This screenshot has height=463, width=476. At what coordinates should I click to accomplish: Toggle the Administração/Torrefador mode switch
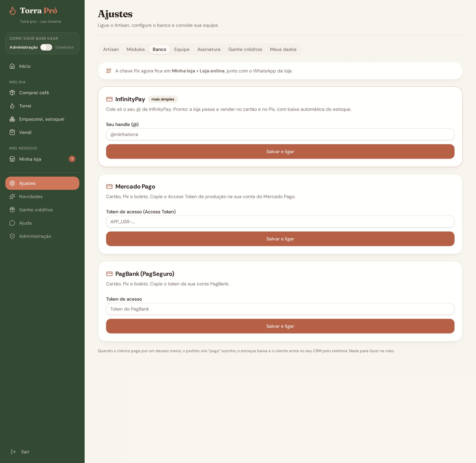46,47
